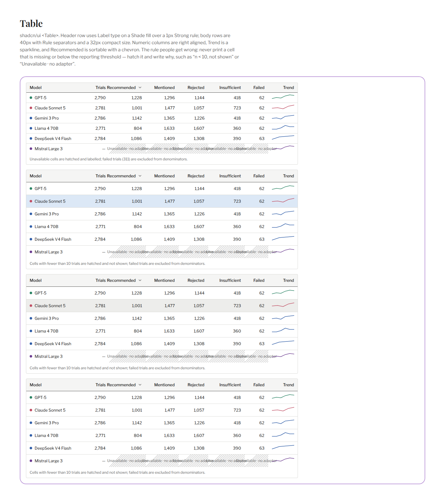Click the purple dot beside Mistral Large 3 in the table with the blue selected row
The width and height of the screenshot is (445, 504).
pyautogui.click(x=31, y=252)
